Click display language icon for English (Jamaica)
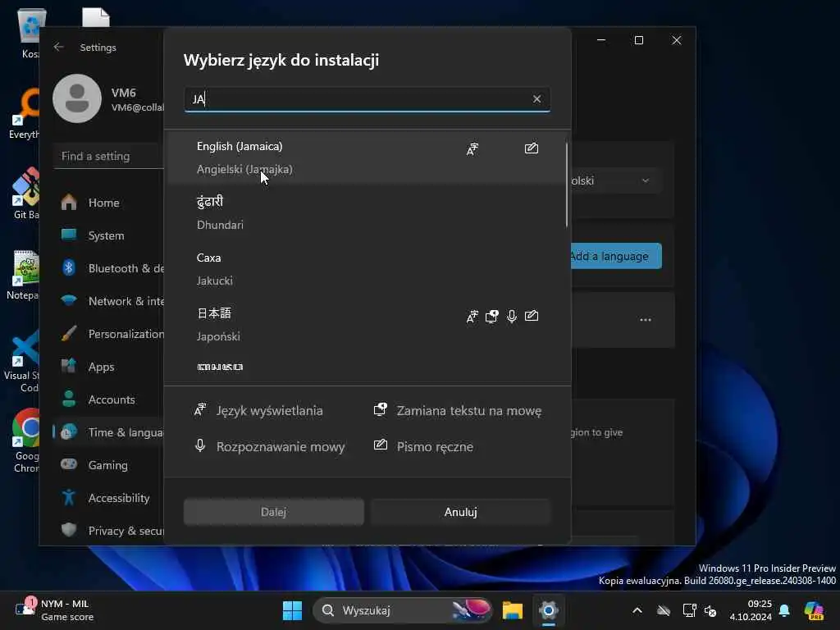840x630 pixels. 472,149
